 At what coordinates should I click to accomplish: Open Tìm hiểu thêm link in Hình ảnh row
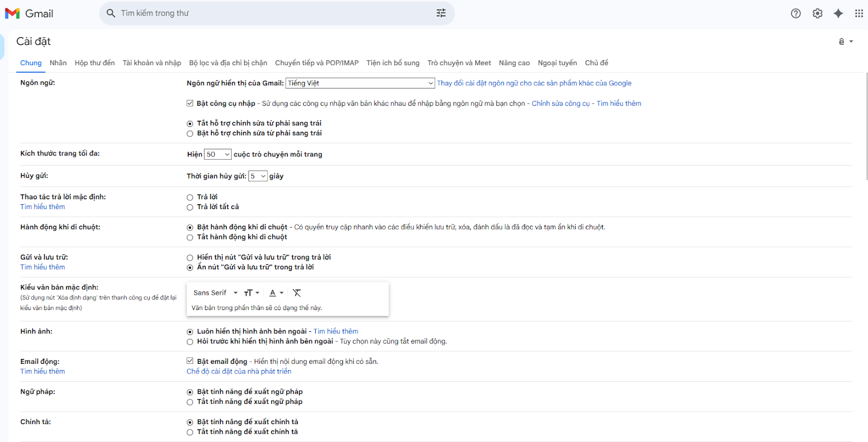coord(336,331)
